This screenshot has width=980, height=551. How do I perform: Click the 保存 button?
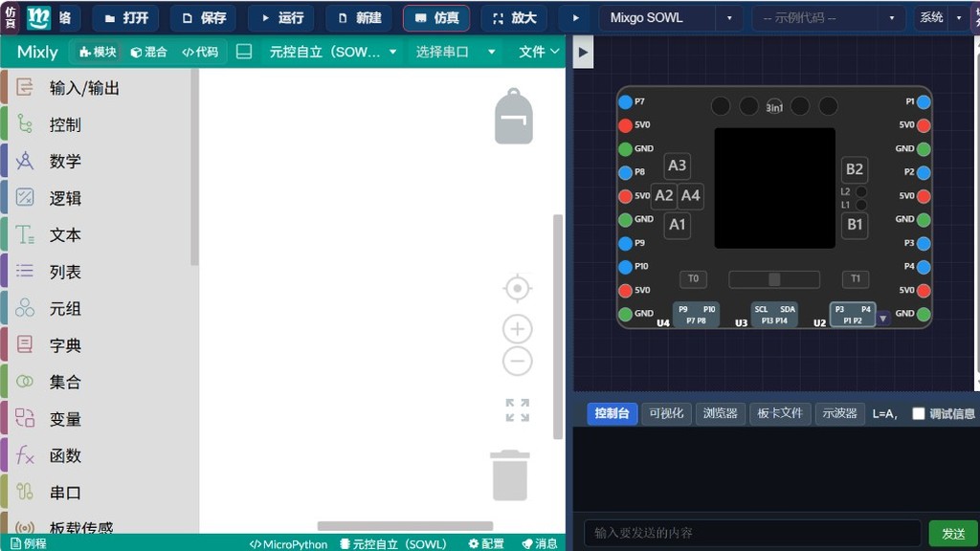[x=203, y=18]
